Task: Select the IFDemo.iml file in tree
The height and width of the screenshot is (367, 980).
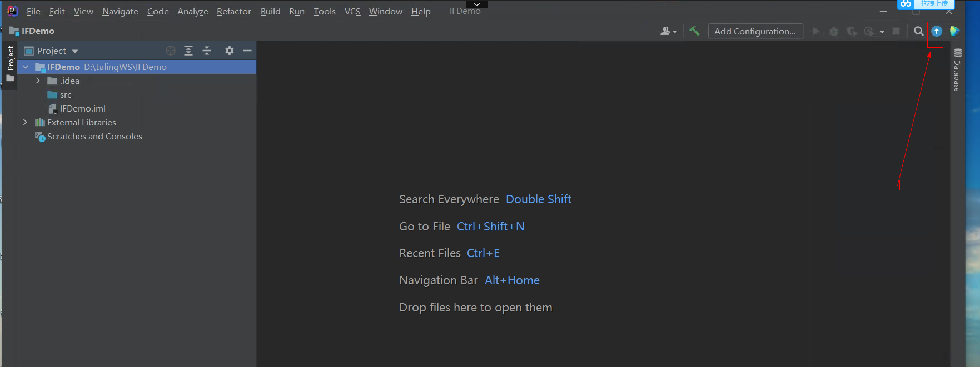Action: 82,108
